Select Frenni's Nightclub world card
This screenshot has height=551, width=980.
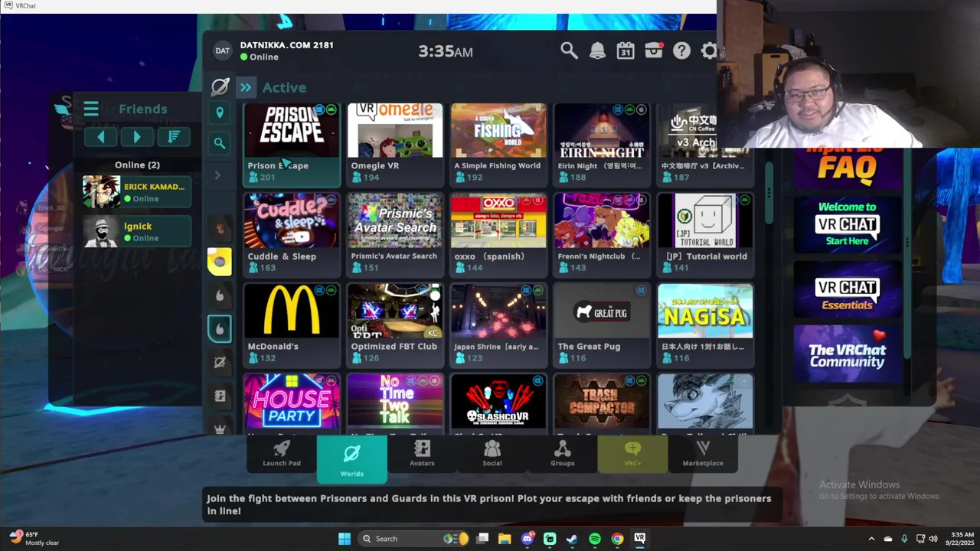[x=602, y=234]
